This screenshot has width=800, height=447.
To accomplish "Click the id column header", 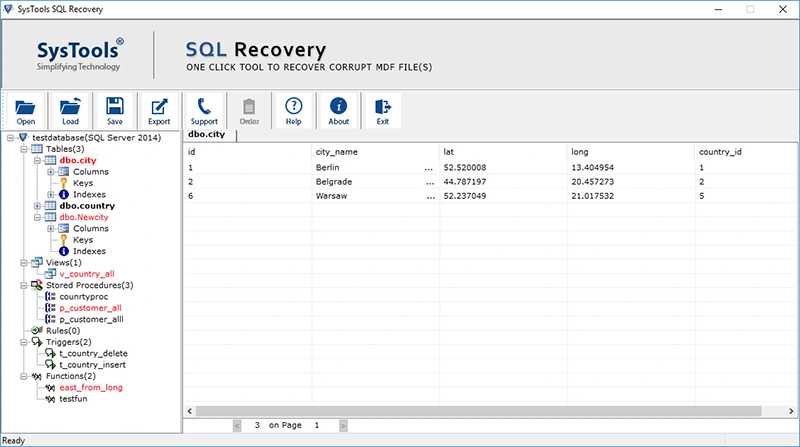I will click(247, 152).
